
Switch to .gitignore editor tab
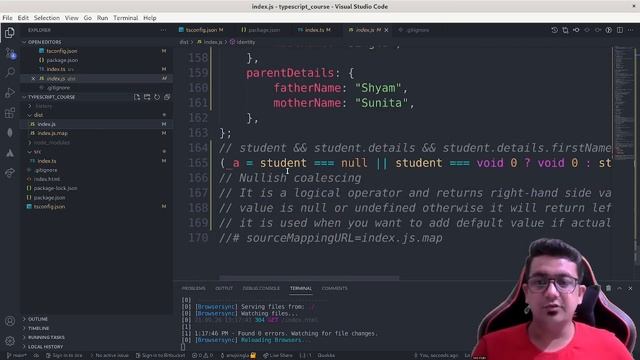coord(414,30)
